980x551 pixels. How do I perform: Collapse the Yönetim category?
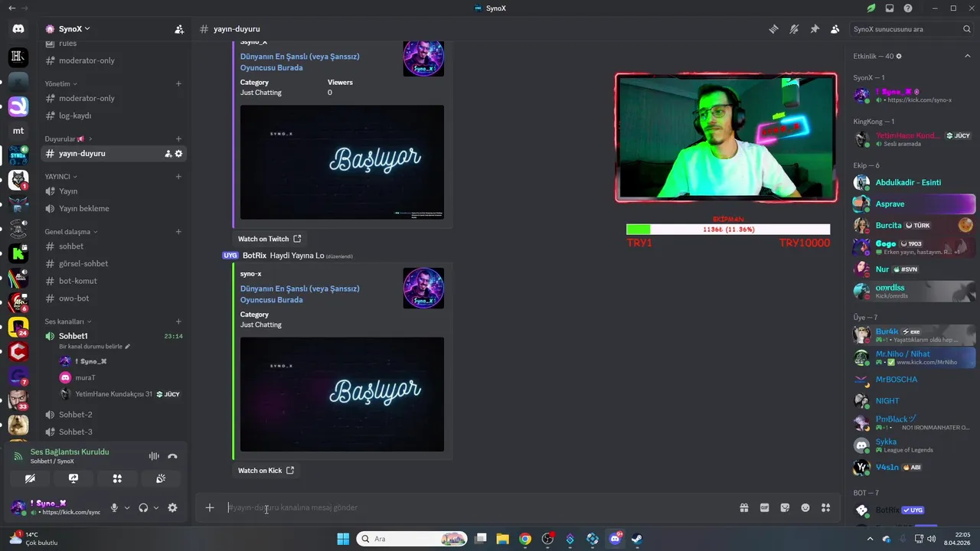pyautogui.click(x=61, y=83)
